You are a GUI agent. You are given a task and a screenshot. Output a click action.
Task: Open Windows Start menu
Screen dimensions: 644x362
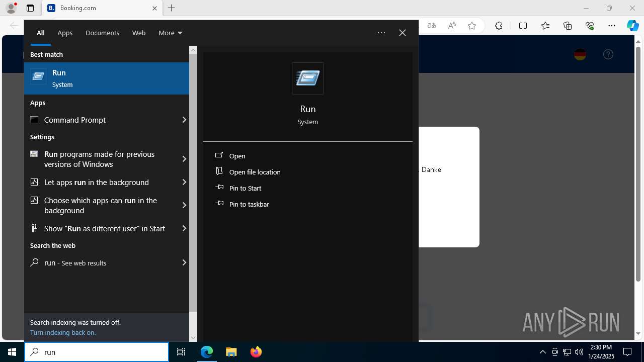[12, 352]
